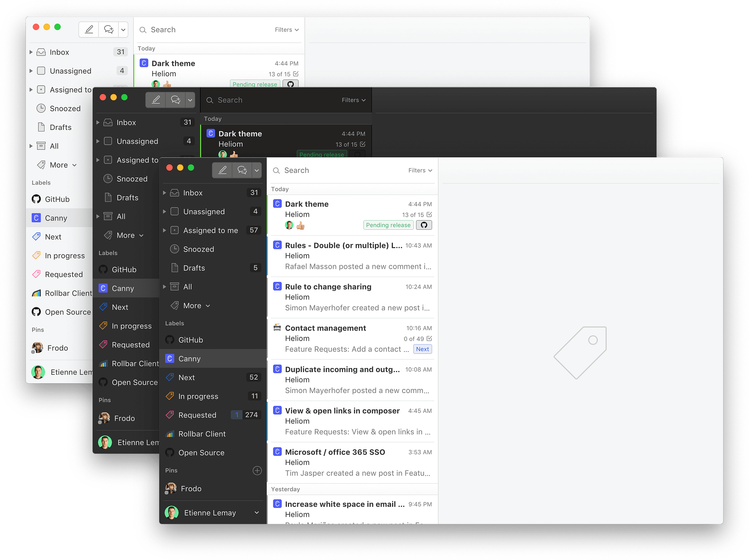Click the compose pencil icon in front window
Screen dimensions: 749x560
pos(222,170)
